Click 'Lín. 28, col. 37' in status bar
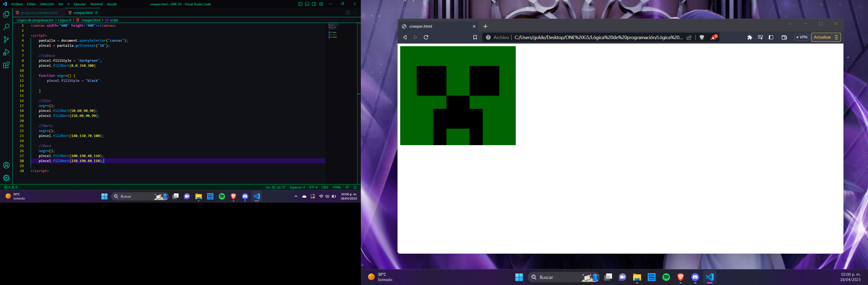This screenshot has width=868, height=285. tap(275, 187)
